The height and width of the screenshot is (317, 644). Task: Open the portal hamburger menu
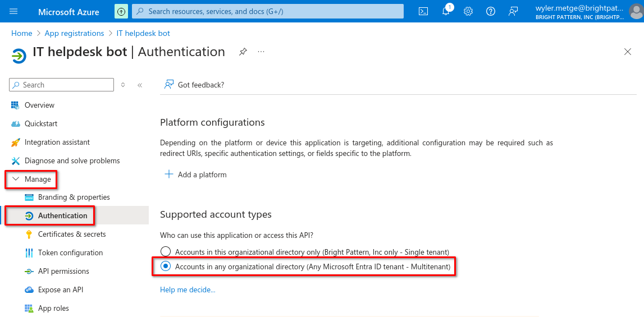tap(13, 11)
